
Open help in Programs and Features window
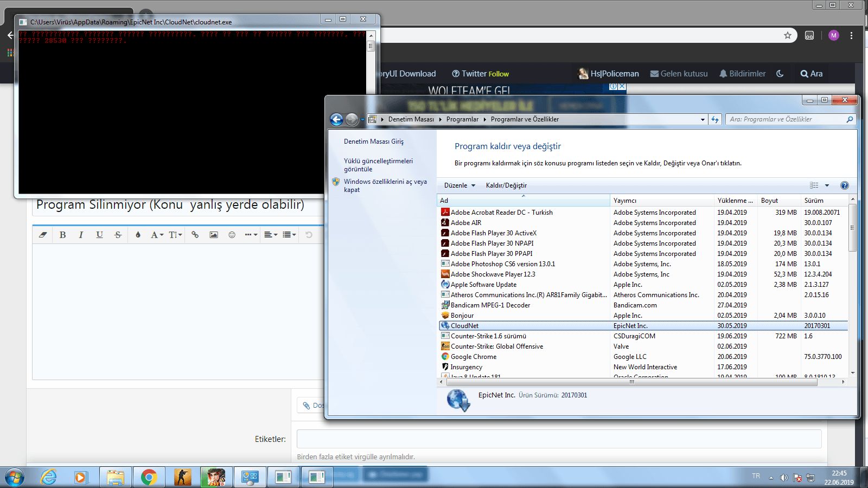[x=844, y=185]
